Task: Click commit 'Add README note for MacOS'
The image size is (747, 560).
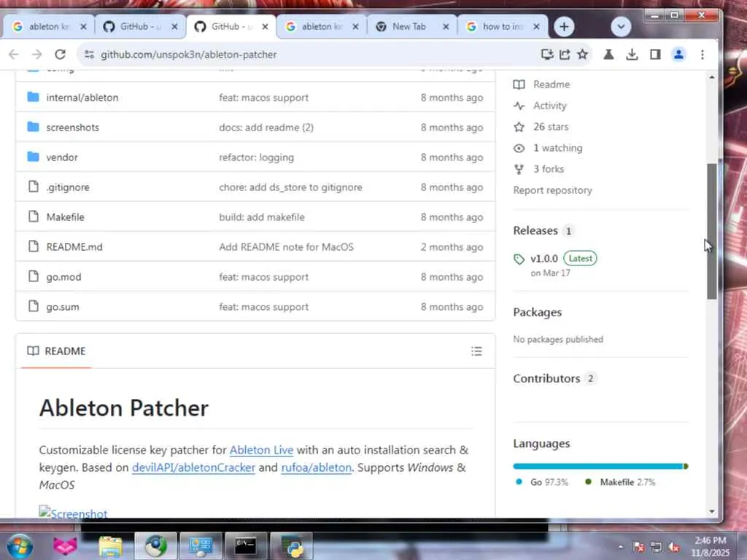Action: pyautogui.click(x=286, y=247)
